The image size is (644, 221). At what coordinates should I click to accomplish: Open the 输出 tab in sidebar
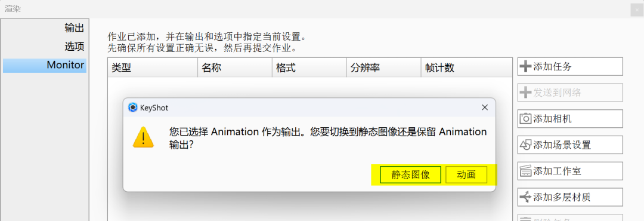click(x=45, y=28)
